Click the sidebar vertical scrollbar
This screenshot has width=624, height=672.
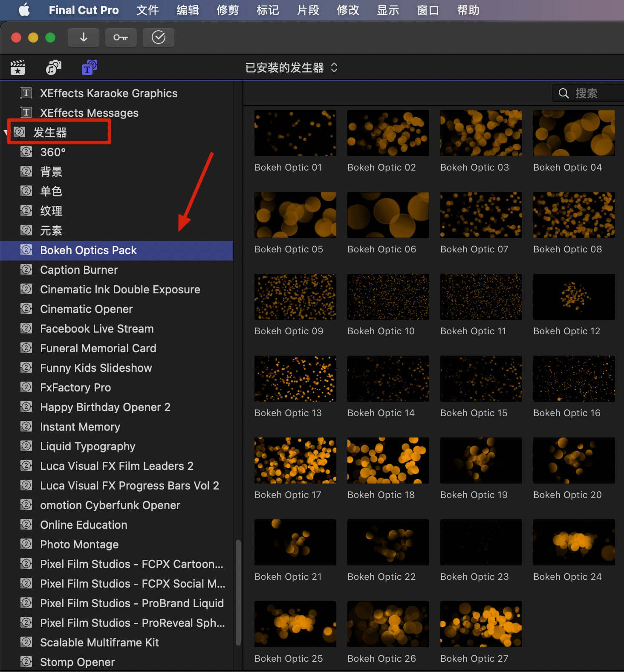point(238,593)
